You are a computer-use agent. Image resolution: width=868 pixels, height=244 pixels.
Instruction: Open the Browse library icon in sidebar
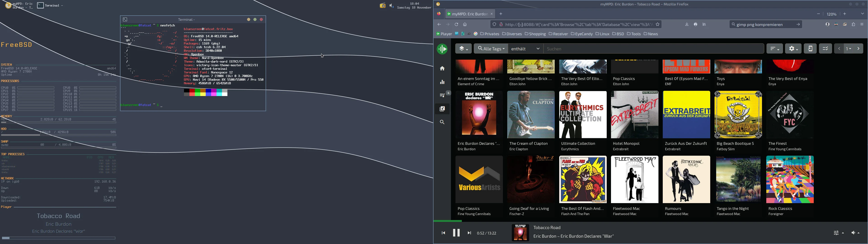(442, 109)
